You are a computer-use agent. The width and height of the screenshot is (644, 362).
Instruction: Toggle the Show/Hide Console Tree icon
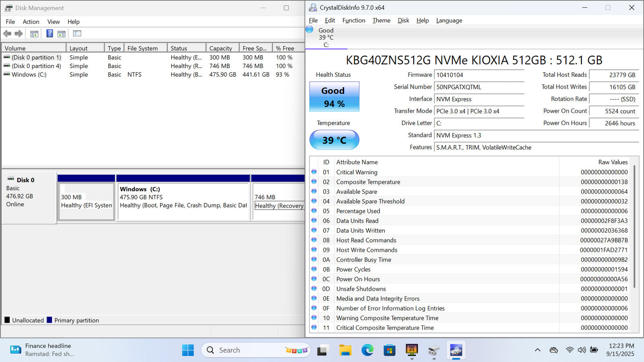point(34,34)
